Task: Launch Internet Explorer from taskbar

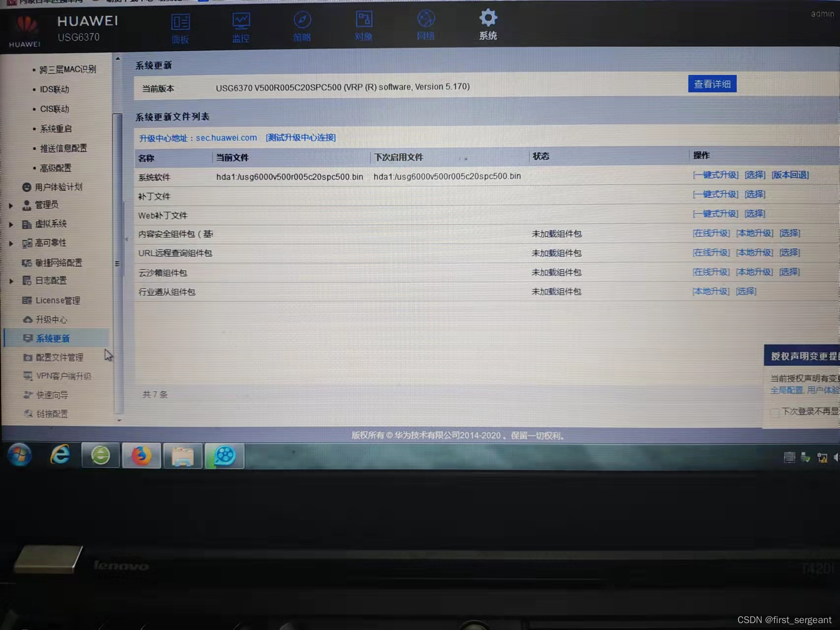Action: [x=60, y=455]
